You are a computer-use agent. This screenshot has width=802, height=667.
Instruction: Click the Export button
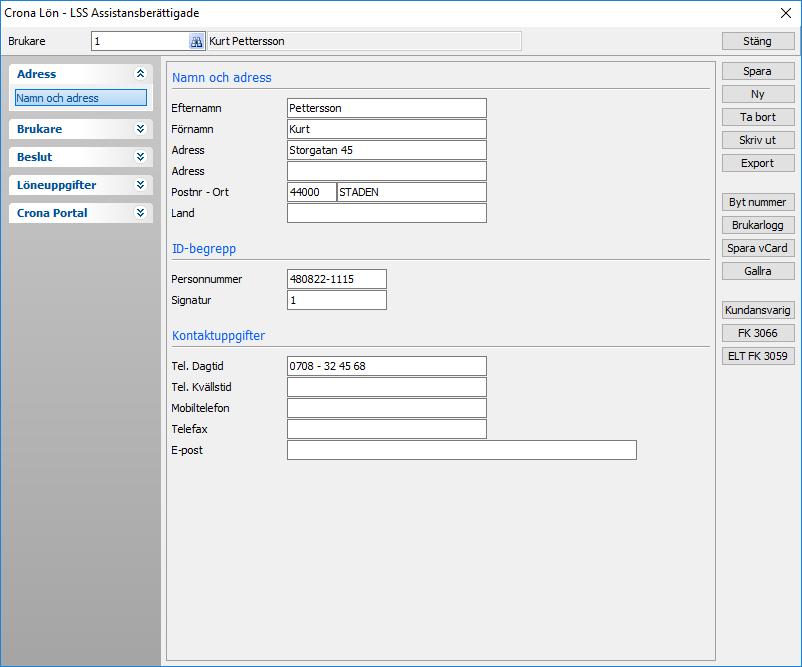coord(758,163)
